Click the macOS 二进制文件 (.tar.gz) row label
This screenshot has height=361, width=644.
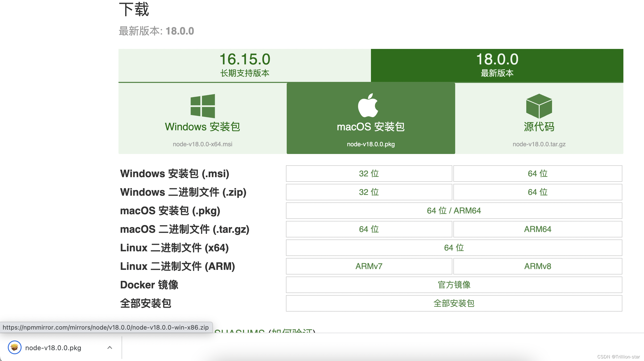(185, 229)
